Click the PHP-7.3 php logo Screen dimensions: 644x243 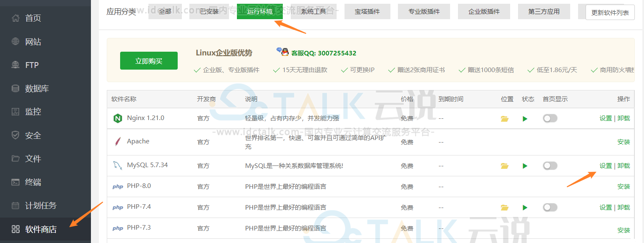tap(118, 228)
